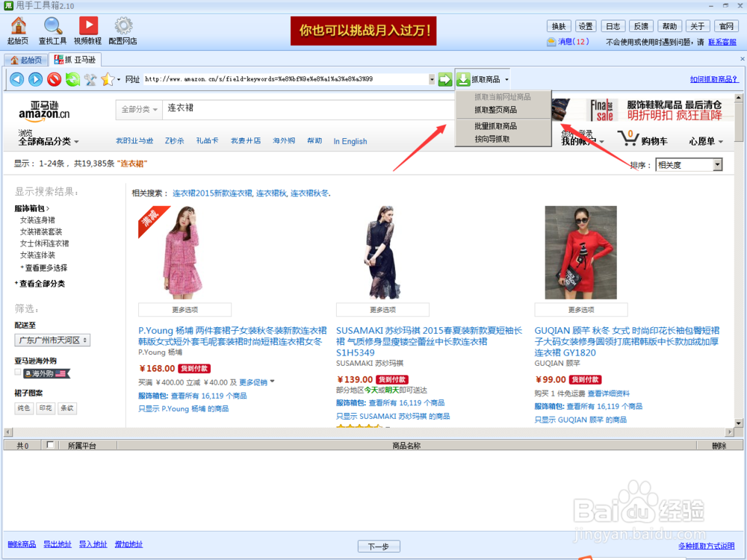
Task: Click the horizontal scrollbar right arrow
Action: point(729,432)
